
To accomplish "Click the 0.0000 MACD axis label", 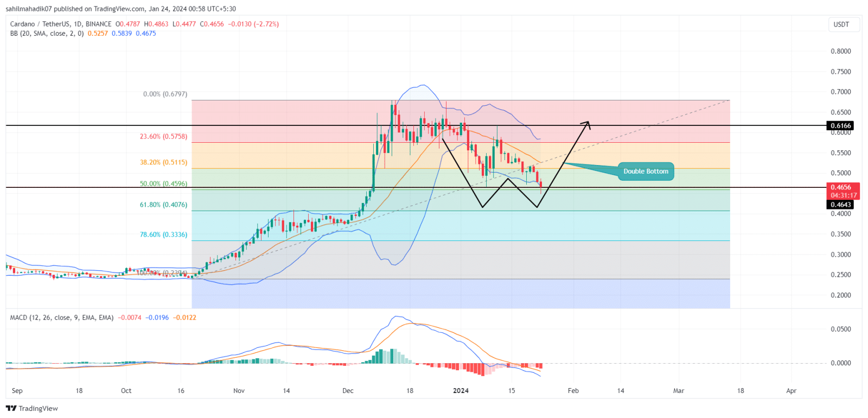I will (x=841, y=363).
